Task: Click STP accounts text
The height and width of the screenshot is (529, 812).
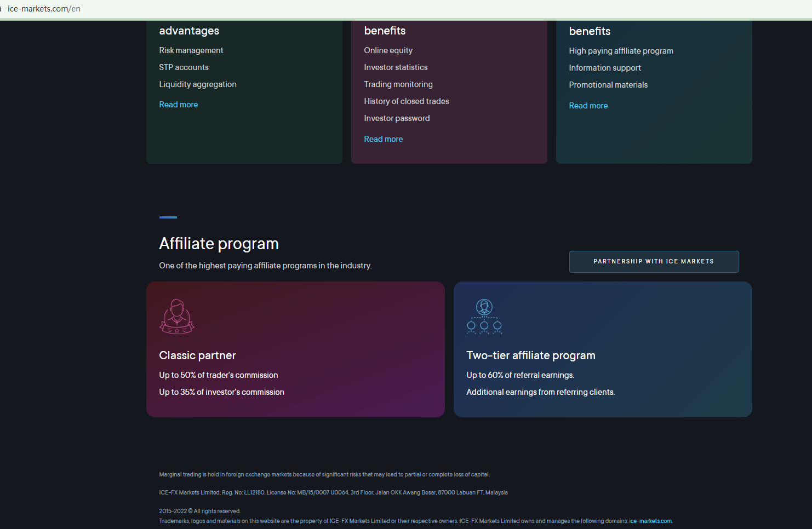Action: pos(184,67)
